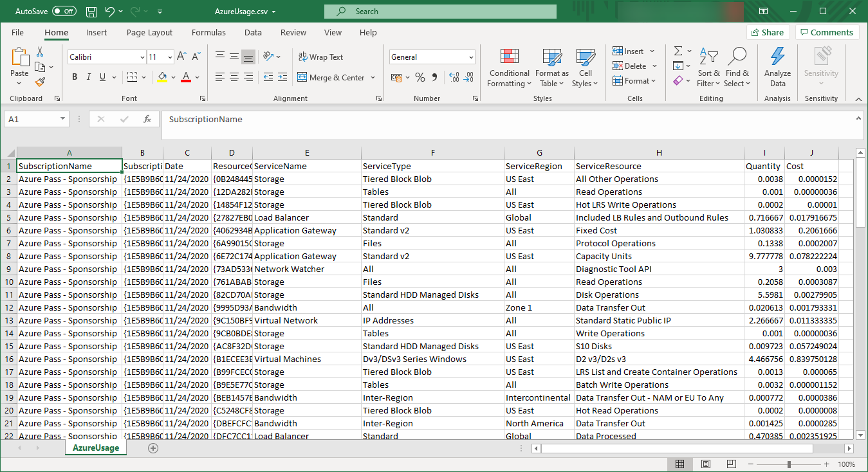The image size is (868, 472).
Task: Open the font size dropdown
Action: (x=170, y=57)
